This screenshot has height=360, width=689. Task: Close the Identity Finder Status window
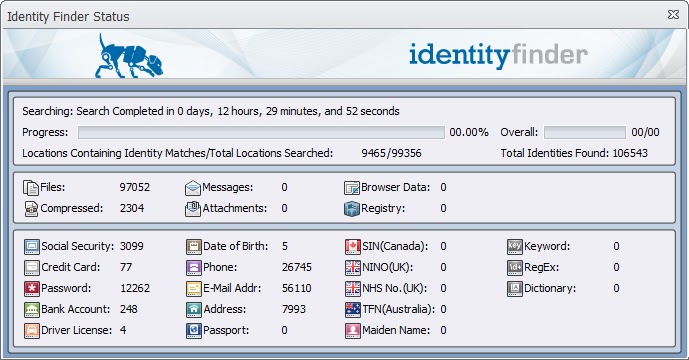673,15
